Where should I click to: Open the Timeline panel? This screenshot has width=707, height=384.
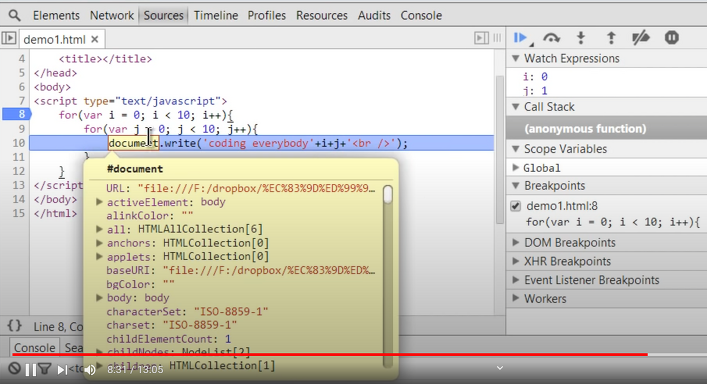coord(216,15)
